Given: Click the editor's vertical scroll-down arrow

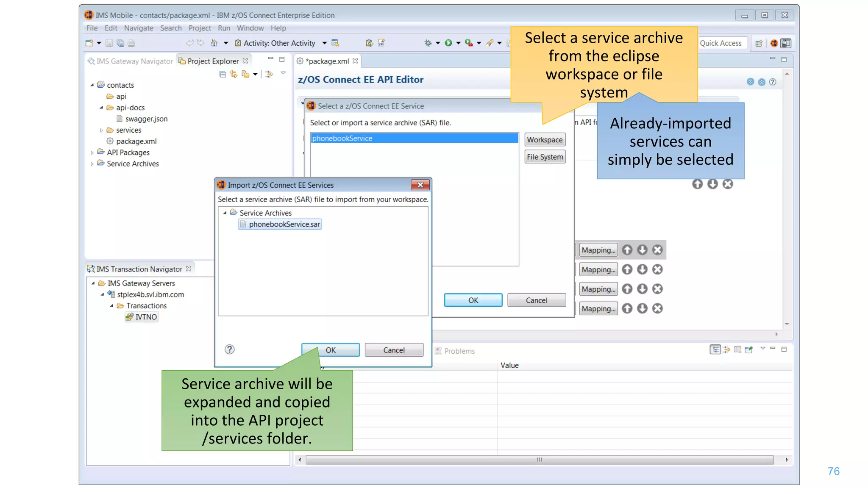Looking at the screenshot, I should [x=787, y=324].
